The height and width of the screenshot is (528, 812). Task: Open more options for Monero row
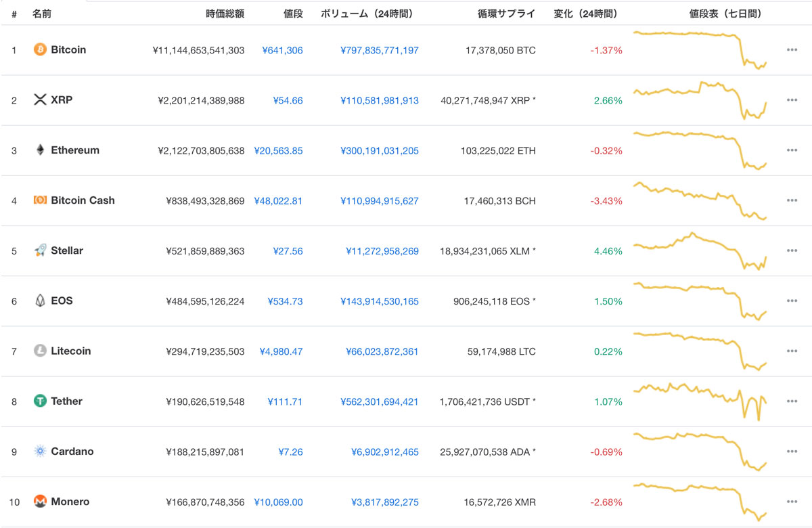coord(792,502)
